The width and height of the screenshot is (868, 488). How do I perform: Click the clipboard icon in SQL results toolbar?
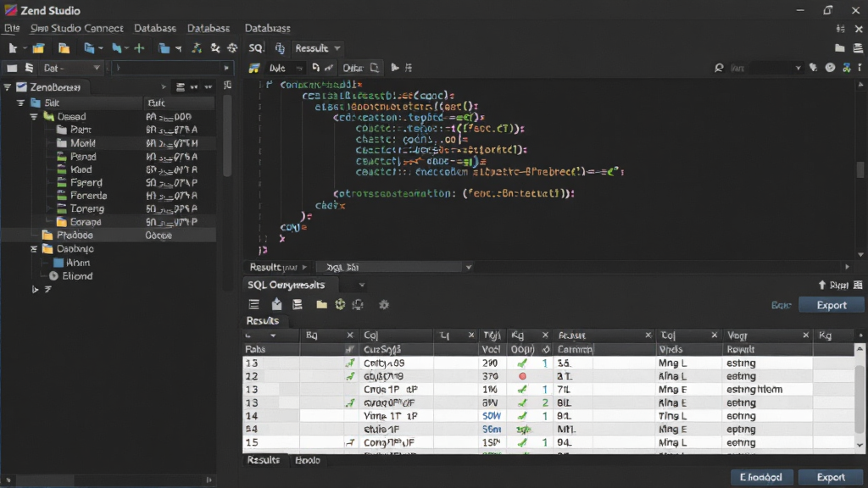[277, 304]
